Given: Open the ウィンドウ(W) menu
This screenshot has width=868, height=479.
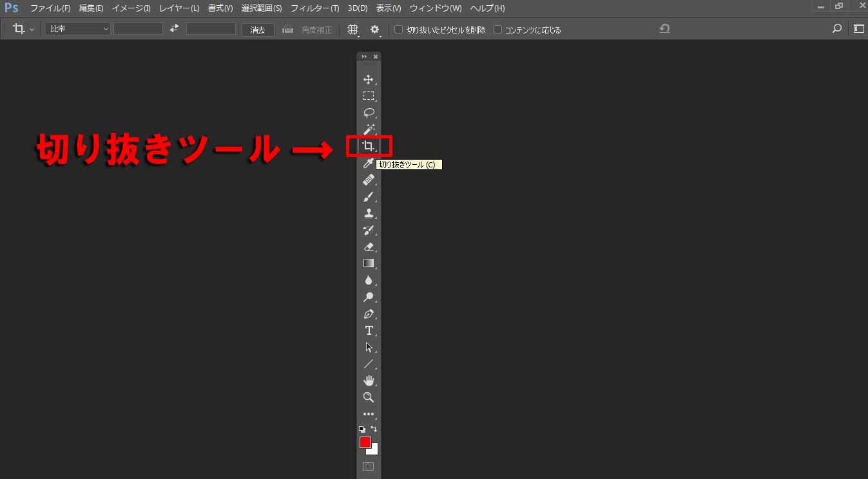Looking at the screenshot, I should (x=436, y=8).
